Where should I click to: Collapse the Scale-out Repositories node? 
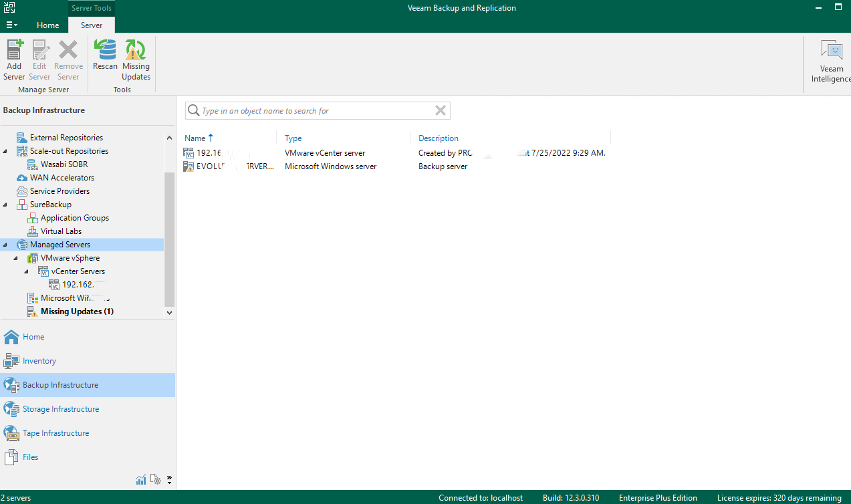pyautogui.click(x=5, y=152)
